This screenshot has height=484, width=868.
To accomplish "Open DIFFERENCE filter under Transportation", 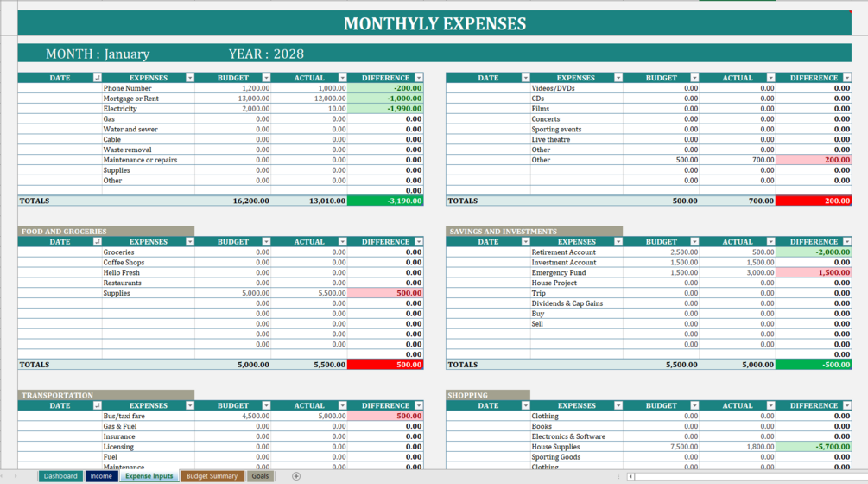I will 419,406.
